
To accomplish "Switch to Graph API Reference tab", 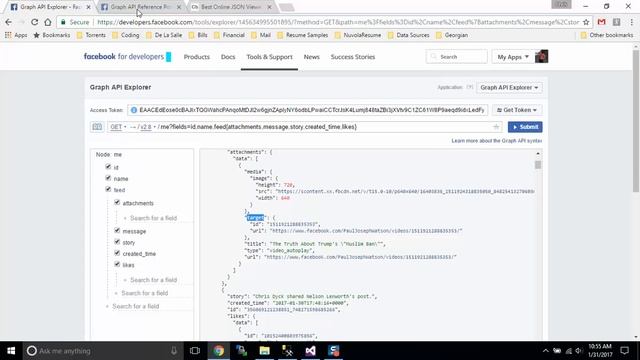I will (x=140, y=7).
